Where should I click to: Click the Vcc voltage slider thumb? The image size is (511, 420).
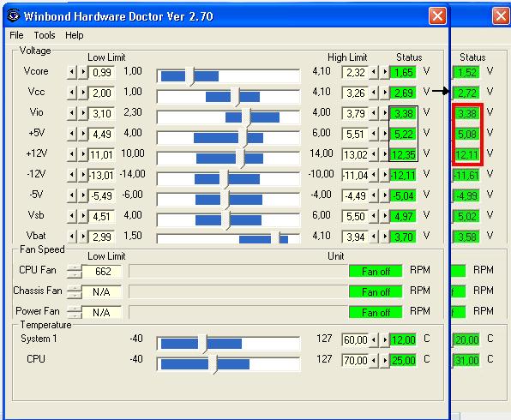pos(235,97)
